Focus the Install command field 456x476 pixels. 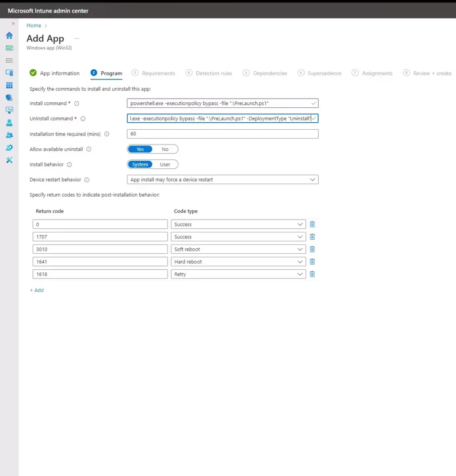click(x=223, y=103)
